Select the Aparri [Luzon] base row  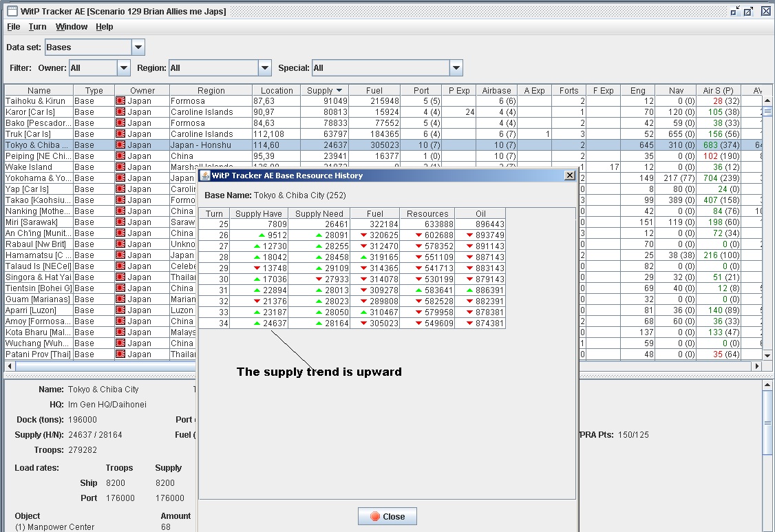[x=100, y=310]
